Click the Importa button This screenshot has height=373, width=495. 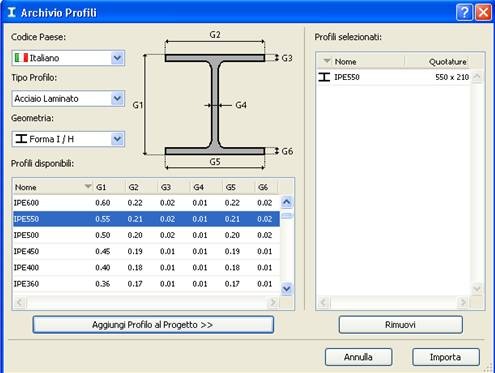coord(446,357)
